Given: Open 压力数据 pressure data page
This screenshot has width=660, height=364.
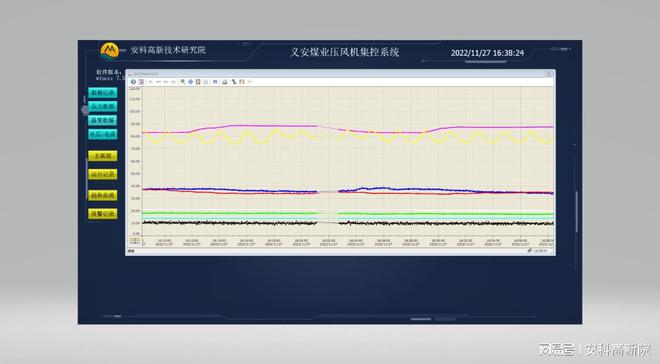Looking at the screenshot, I should (x=103, y=106).
